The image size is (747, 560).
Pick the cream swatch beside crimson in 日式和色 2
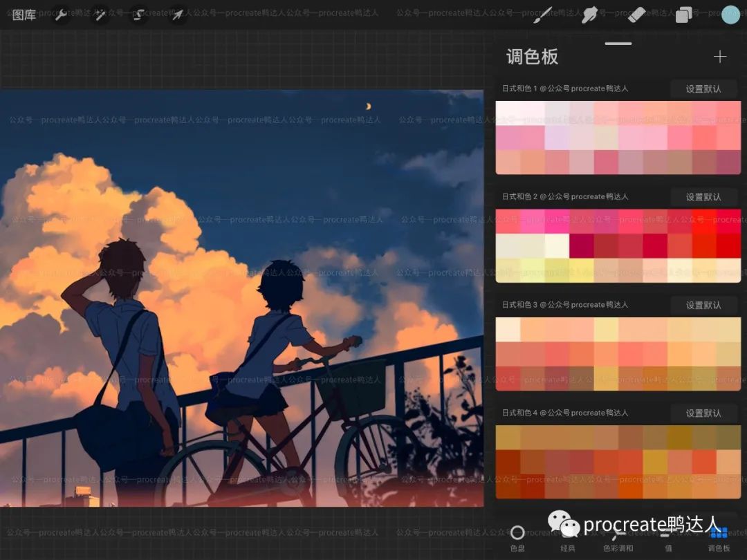(x=557, y=246)
